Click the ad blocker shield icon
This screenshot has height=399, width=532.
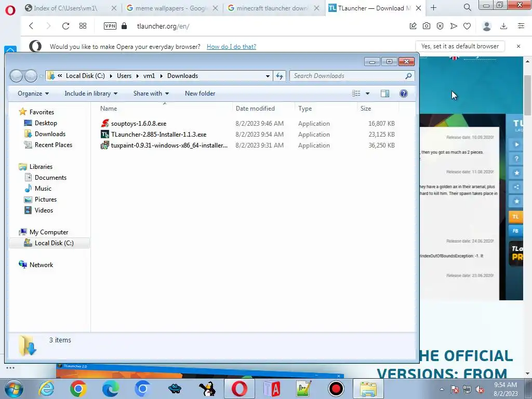(x=440, y=26)
